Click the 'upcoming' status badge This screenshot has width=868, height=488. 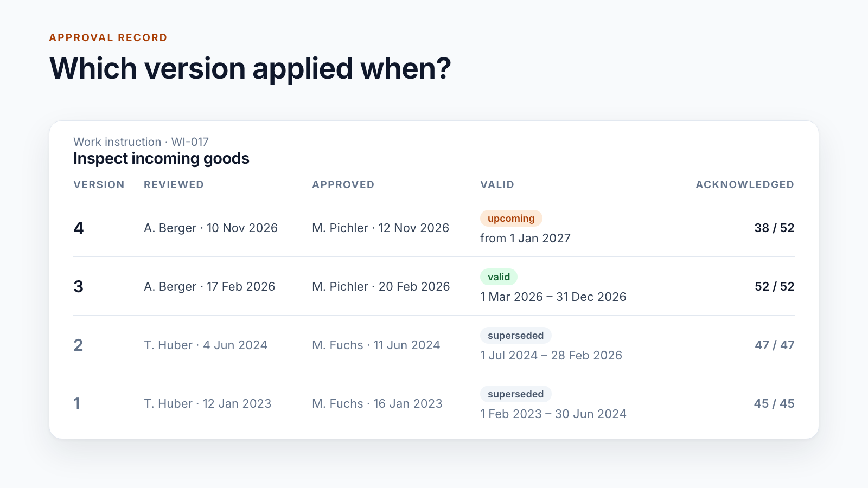[511, 219]
